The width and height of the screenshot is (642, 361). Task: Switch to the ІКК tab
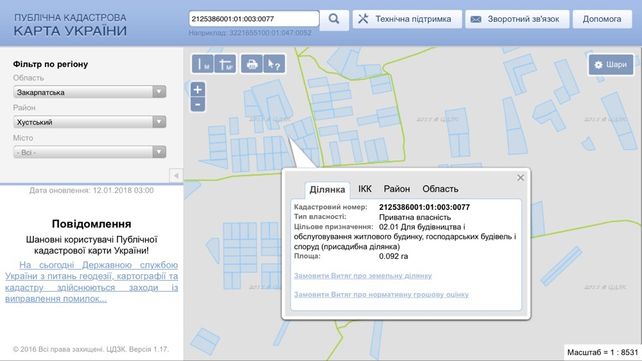[365, 189]
